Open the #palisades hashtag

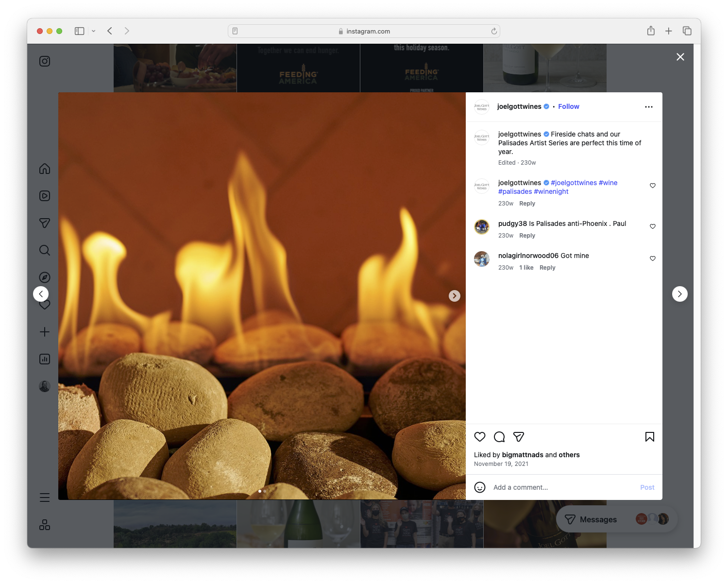click(515, 191)
